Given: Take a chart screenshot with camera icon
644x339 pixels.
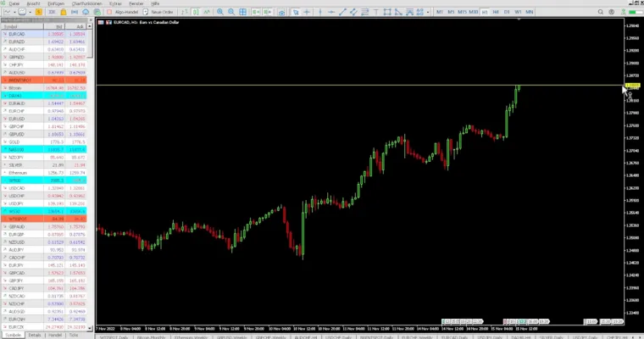Looking at the screenshot, I should 281,13.
